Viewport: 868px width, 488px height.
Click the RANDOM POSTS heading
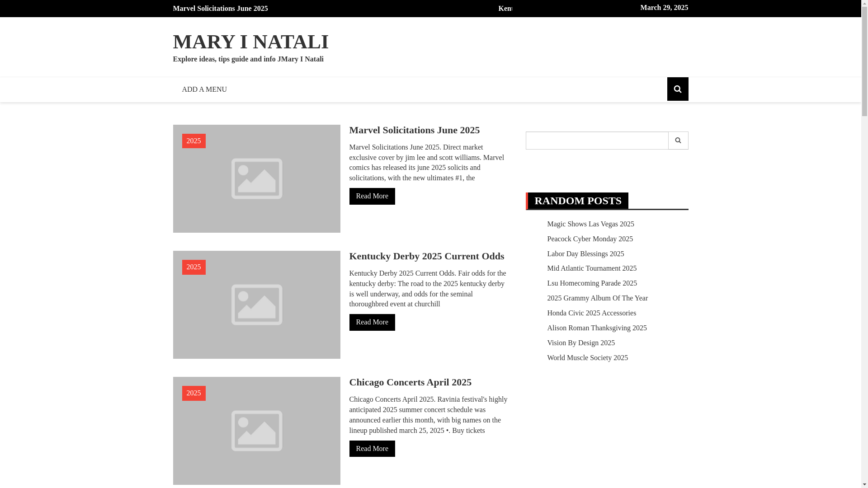tap(577, 201)
